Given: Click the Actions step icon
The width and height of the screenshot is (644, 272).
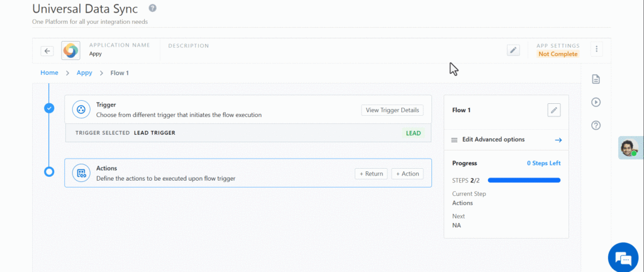Looking at the screenshot, I should tap(81, 173).
